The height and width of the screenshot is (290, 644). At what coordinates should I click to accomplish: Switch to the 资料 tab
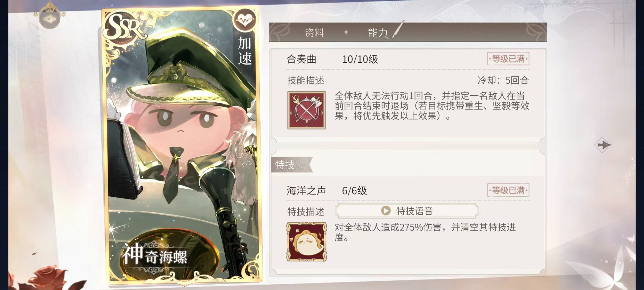314,33
